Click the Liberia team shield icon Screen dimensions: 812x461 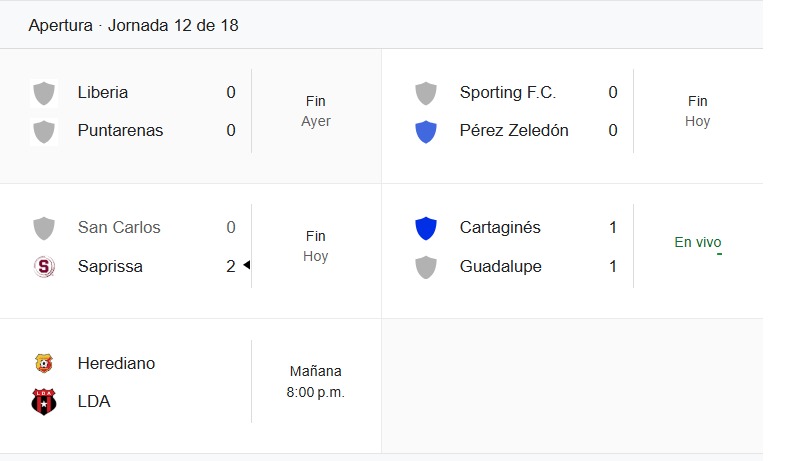point(44,93)
